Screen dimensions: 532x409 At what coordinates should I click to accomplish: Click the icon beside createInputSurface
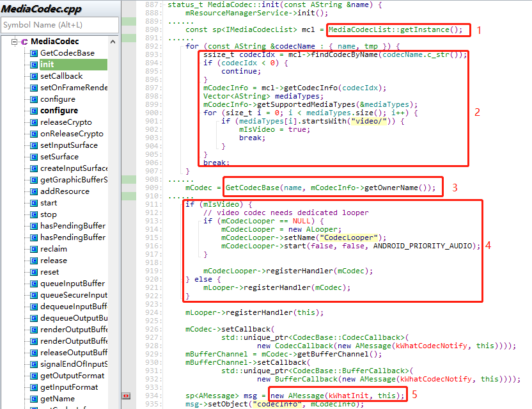(34, 169)
